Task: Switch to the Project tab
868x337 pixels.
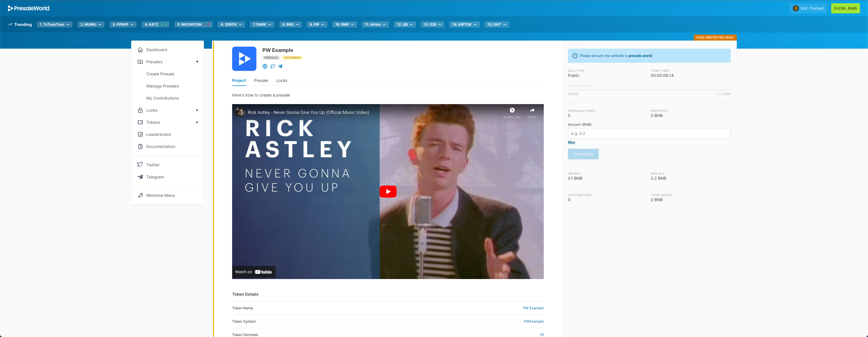Action: coord(239,80)
